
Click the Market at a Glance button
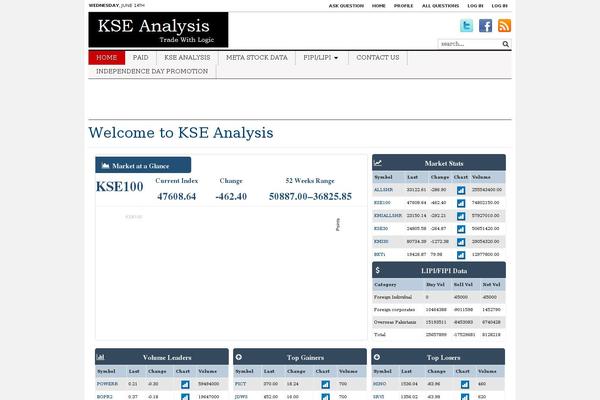coord(143,165)
